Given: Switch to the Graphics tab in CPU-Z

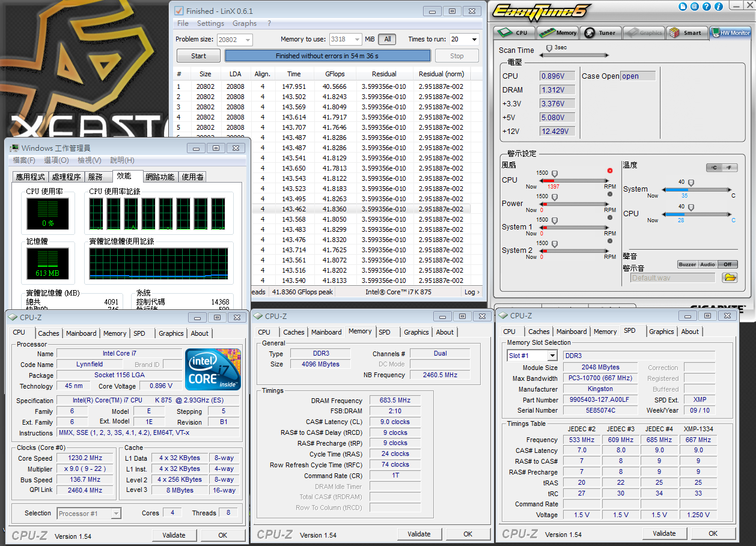Looking at the screenshot, I should coord(171,333).
